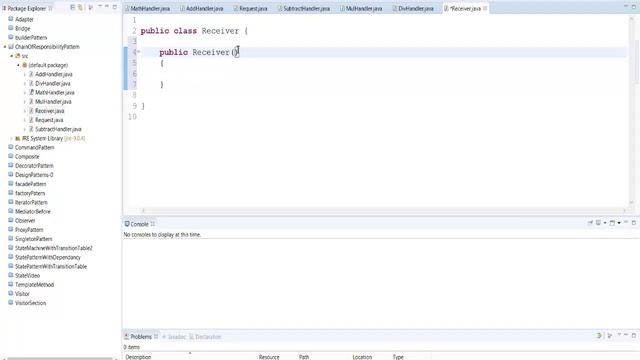Image resolution: width=640 pixels, height=360 pixels.
Task: Switch to SubtractHandler.java editor tab
Action: pos(304,8)
